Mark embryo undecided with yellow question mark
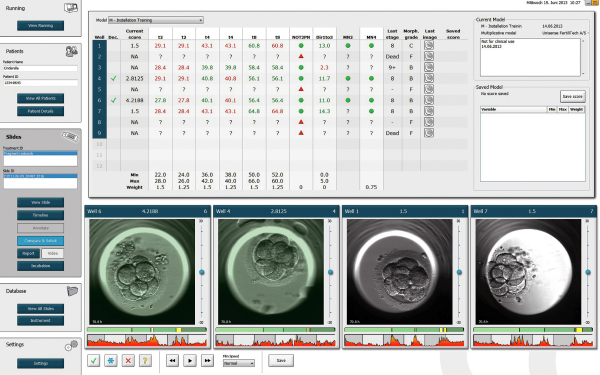Viewport: 600px width, 375px height. pos(145,360)
